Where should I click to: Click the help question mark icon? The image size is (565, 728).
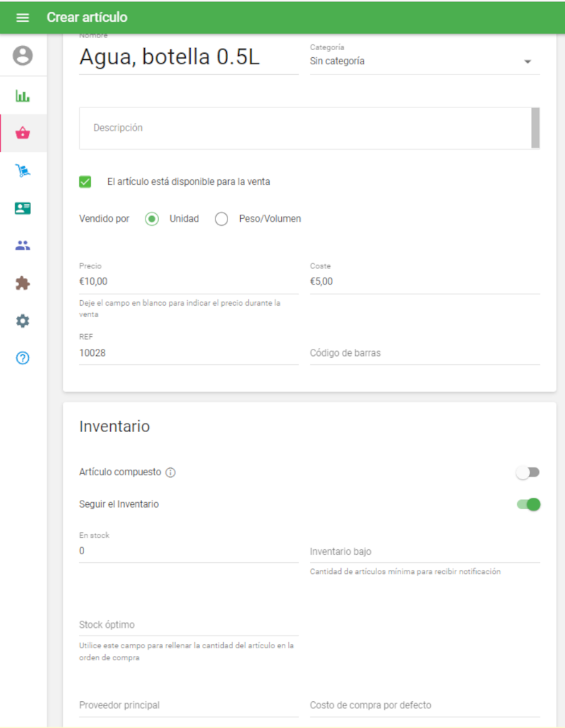click(x=23, y=358)
